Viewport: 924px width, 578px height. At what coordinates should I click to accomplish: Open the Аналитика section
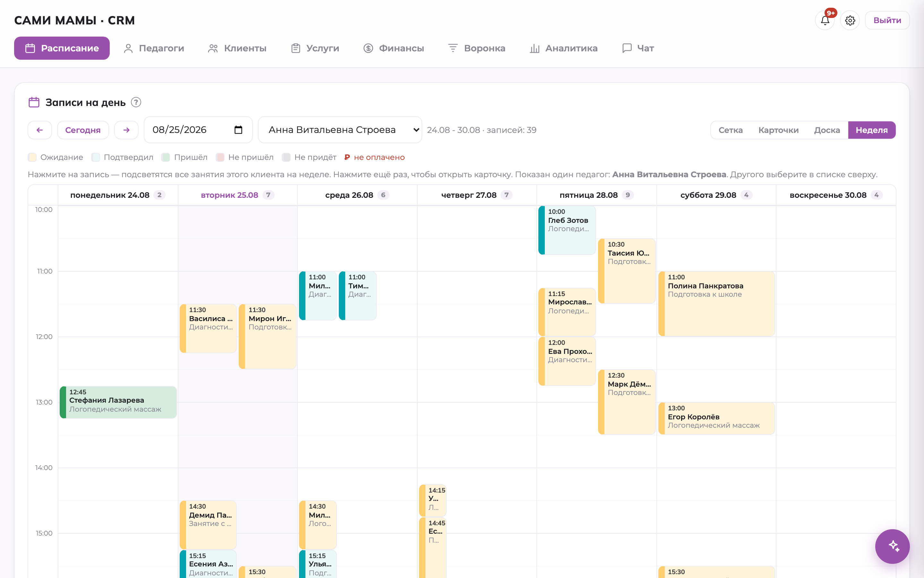564,48
